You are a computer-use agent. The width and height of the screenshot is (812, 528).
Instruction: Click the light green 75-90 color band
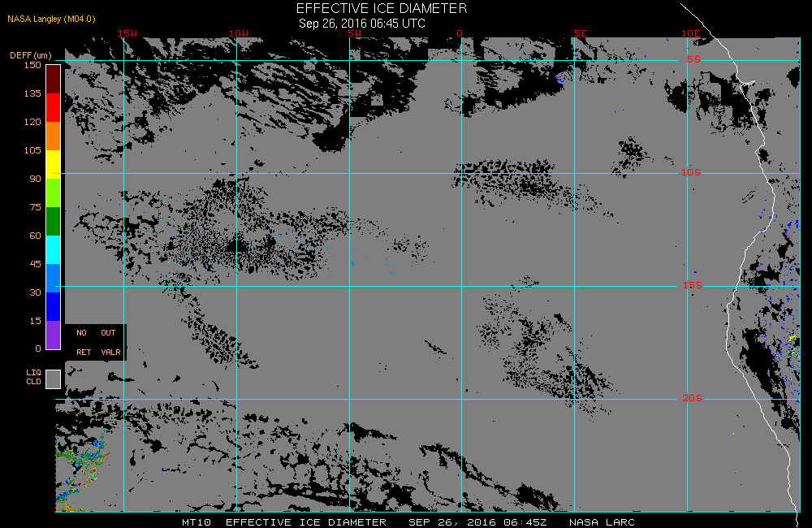(x=54, y=193)
